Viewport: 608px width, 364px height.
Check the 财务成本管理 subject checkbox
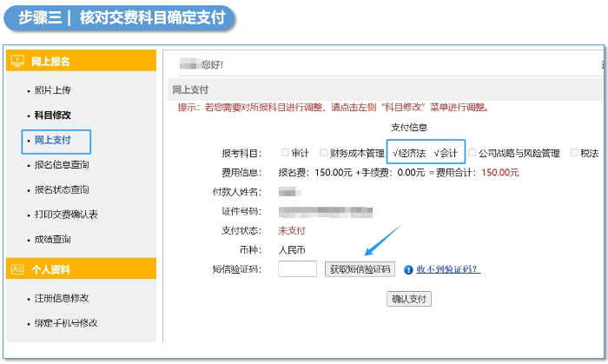click(323, 153)
